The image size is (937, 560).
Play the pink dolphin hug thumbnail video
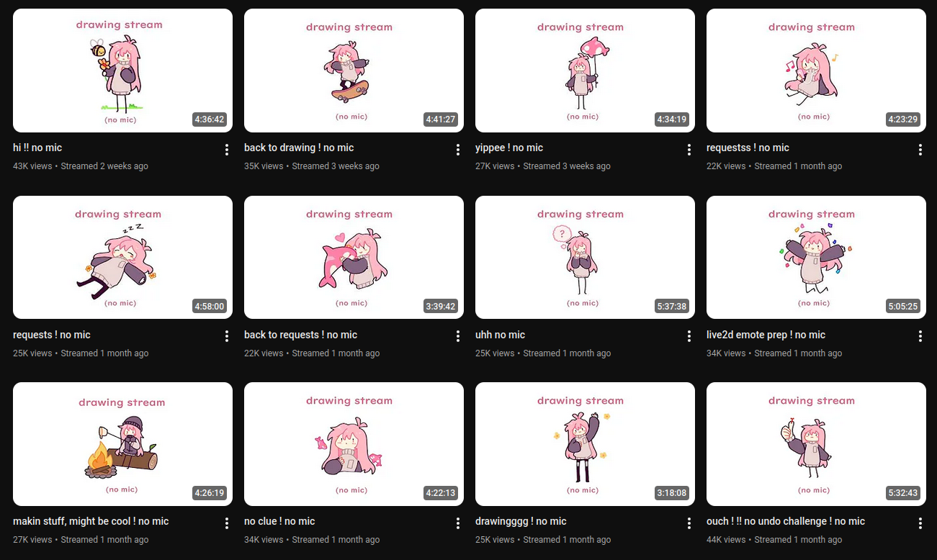point(354,257)
